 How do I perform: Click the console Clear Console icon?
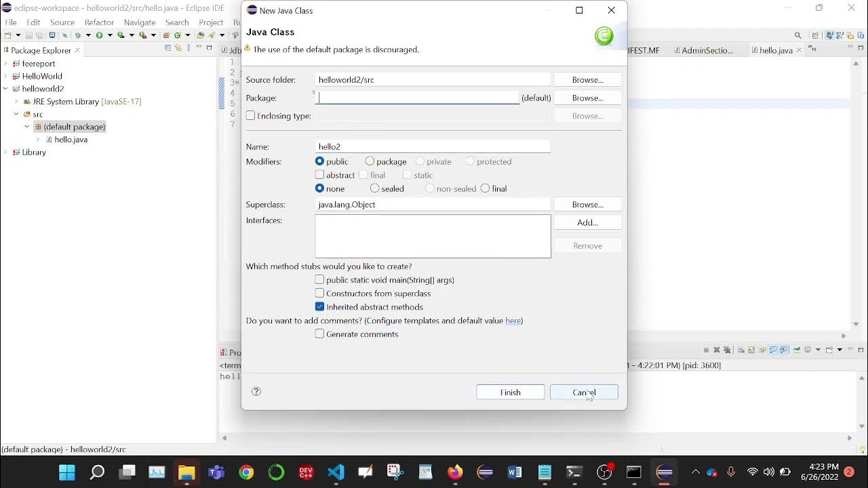pyautogui.click(x=741, y=350)
